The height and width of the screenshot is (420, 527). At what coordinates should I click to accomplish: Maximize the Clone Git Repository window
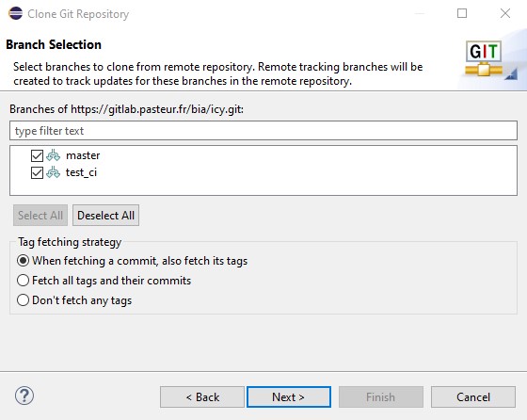point(462,13)
